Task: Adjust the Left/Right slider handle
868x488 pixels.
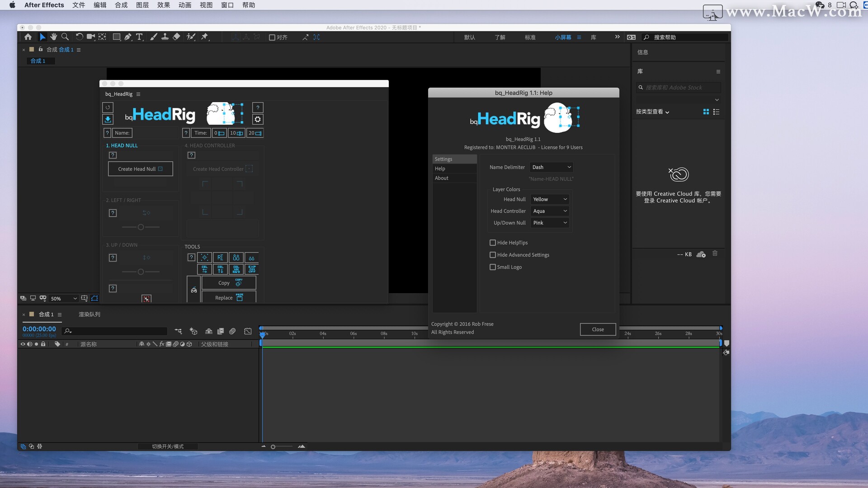Action: [141, 227]
